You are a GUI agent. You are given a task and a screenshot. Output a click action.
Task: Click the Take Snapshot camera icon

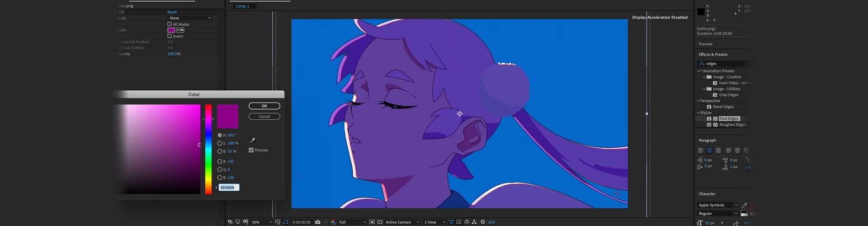click(317, 222)
